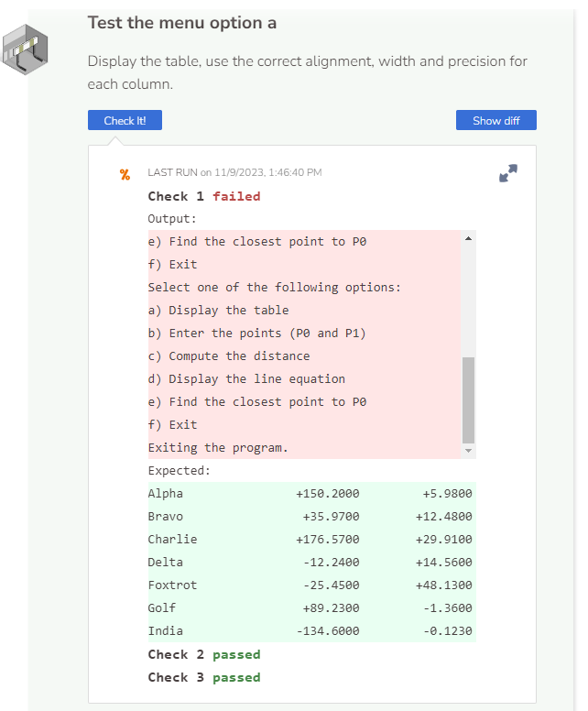The width and height of the screenshot is (588, 711).
Task: Click the output scrollbar up arrow
Action: click(x=468, y=238)
